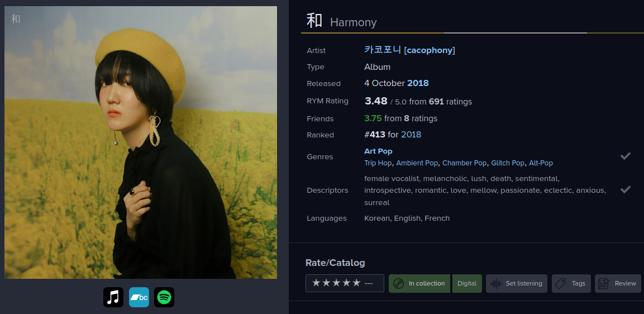Click the Korean, English, French languages text
Viewport: 644px width, 314px height.
point(407,218)
